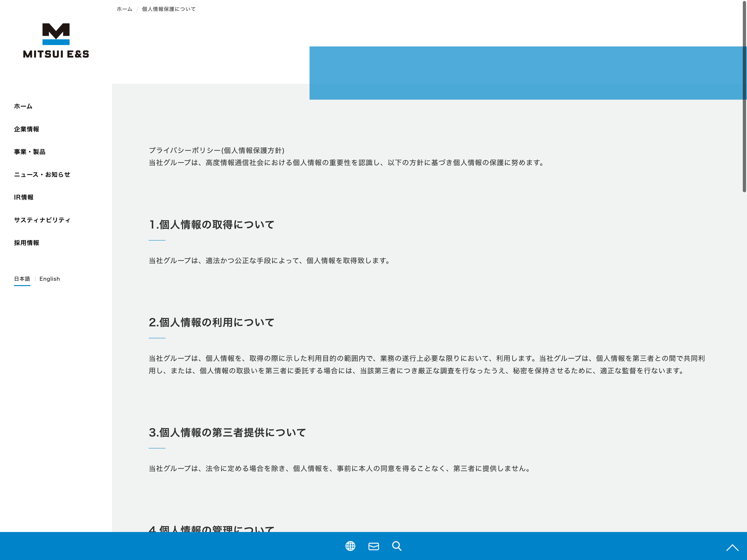Viewport: 747px width, 560px height.
Task: Open IR情報 navigation item
Action: point(24,197)
